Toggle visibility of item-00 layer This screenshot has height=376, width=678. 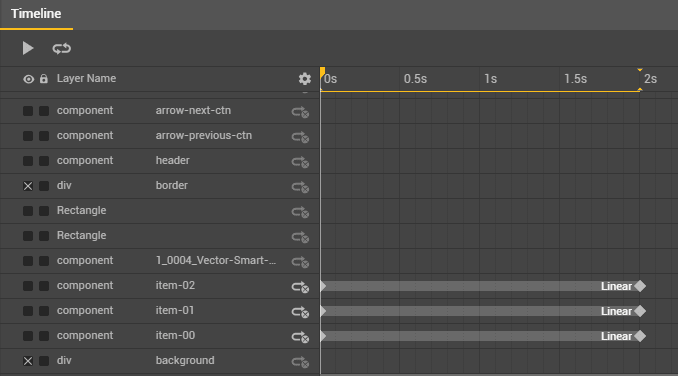click(28, 336)
